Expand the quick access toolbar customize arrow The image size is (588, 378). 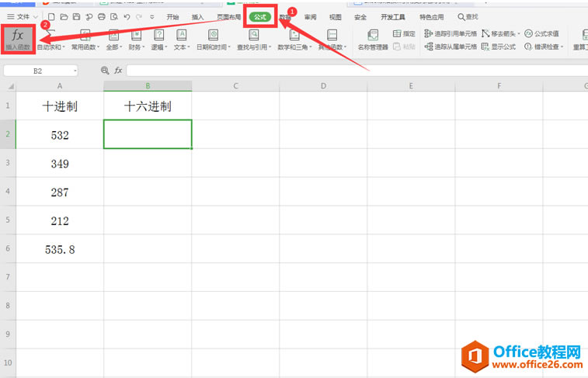(152, 17)
